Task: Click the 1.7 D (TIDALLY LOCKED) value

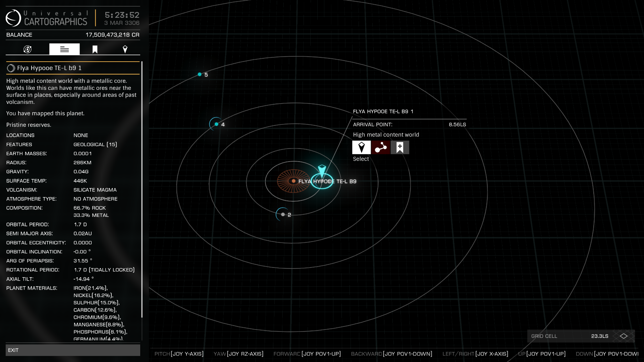Action: pos(104,270)
